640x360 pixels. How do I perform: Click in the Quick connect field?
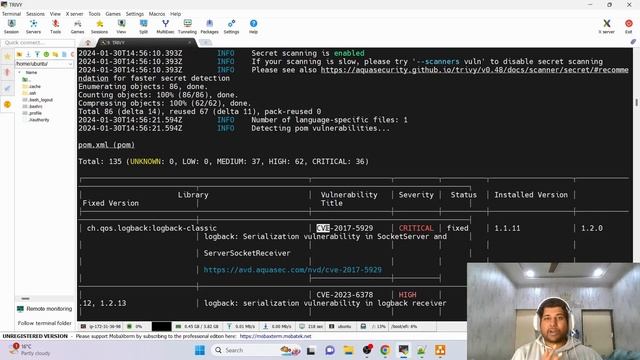(x=38, y=42)
